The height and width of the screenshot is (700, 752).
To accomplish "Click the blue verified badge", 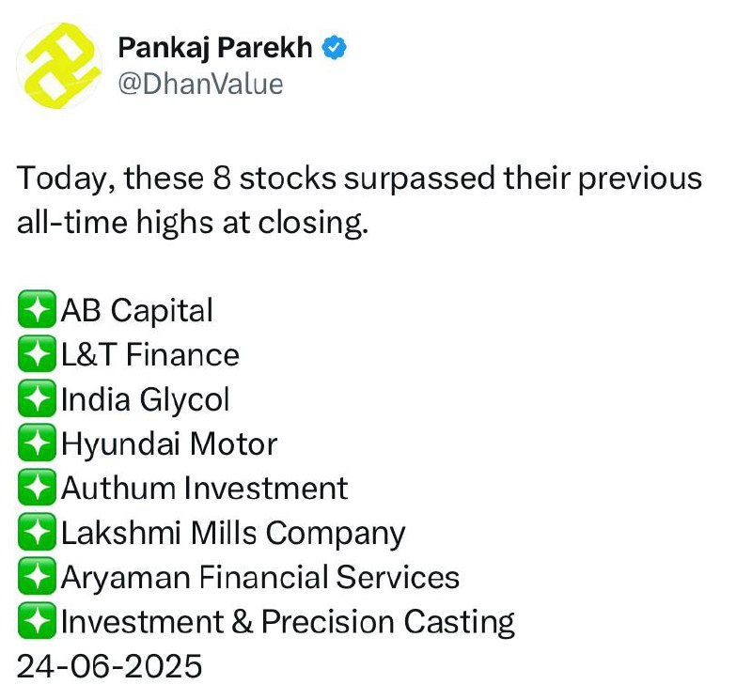I will tap(335, 48).
